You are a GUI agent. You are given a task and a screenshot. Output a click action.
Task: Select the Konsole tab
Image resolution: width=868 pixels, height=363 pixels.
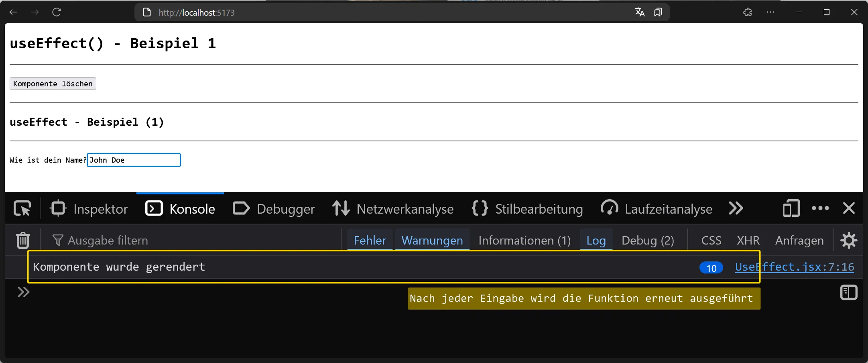click(180, 208)
